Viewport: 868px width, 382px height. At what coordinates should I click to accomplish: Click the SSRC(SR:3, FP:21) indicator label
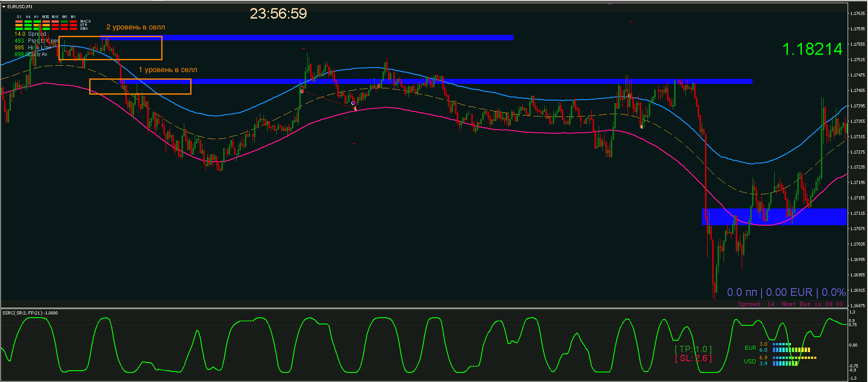[x=30, y=313]
